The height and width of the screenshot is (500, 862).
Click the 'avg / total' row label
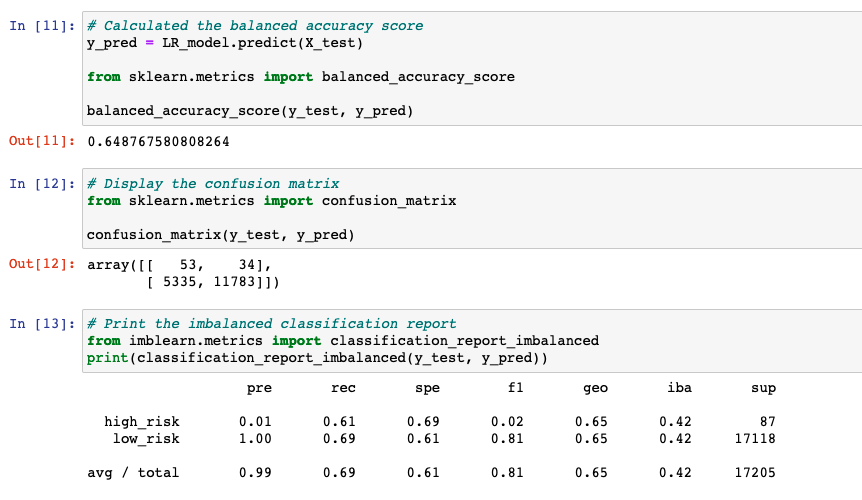[133, 473]
